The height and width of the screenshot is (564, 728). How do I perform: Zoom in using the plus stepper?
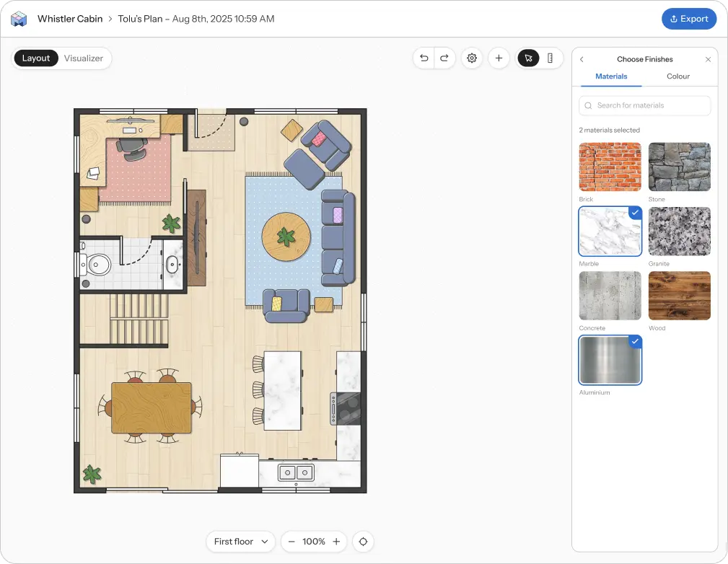coord(336,541)
